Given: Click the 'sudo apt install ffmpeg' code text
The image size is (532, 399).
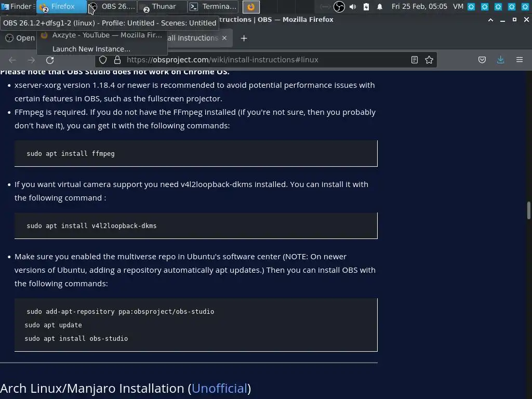Looking at the screenshot, I should (x=71, y=154).
